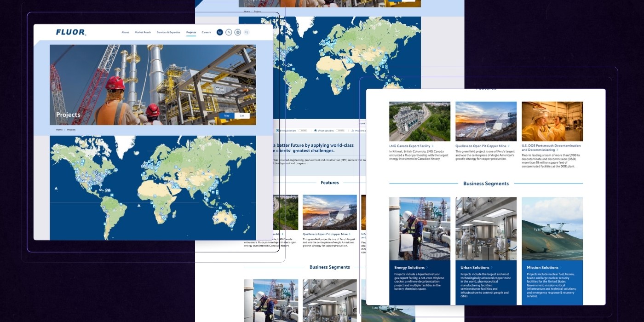Switch the projects view to List
The height and width of the screenshot is (322, 644).
[x=243, y=115]
